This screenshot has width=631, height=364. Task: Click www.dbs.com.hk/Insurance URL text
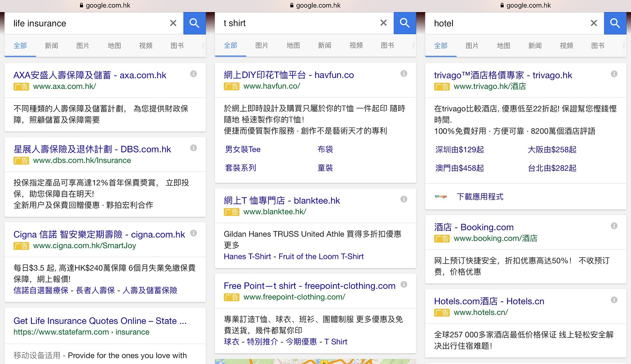click(82, 160)
